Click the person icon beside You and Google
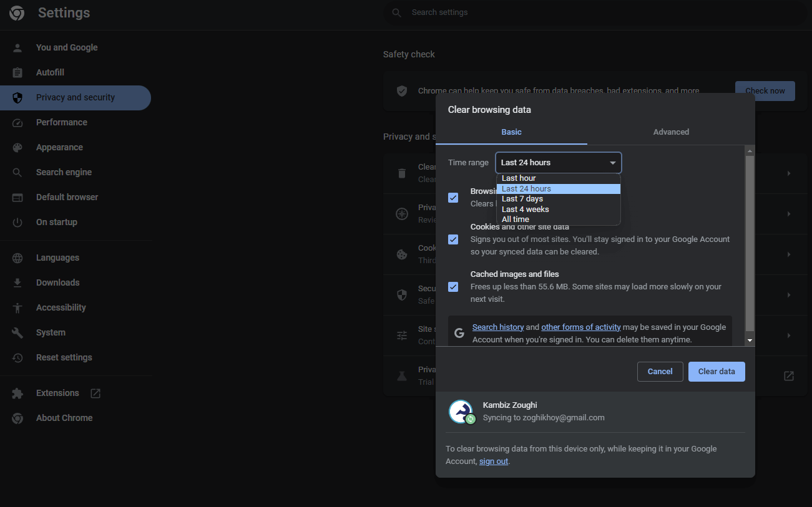Screen dimensions: 812x507 pyautogui.click(x=17, y=47)
